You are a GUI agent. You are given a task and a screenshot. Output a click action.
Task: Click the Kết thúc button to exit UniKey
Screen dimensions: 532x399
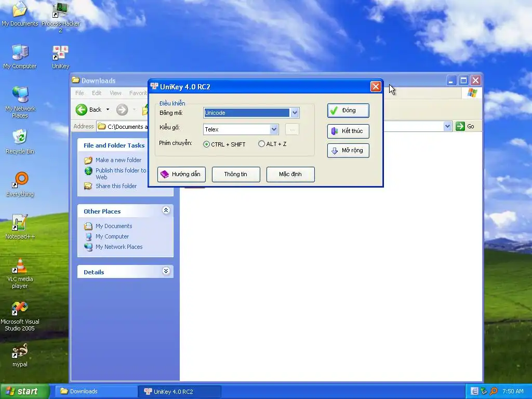pyautogui.click(x=348, y=131)
